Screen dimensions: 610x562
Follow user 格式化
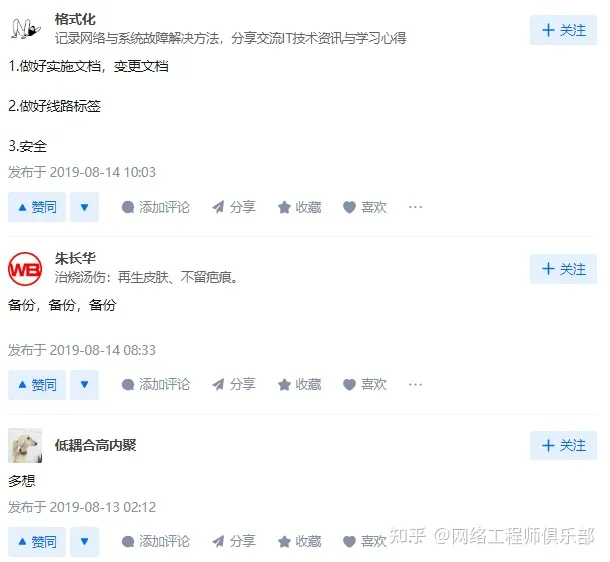pyautogui.click(x=563, y=30)
